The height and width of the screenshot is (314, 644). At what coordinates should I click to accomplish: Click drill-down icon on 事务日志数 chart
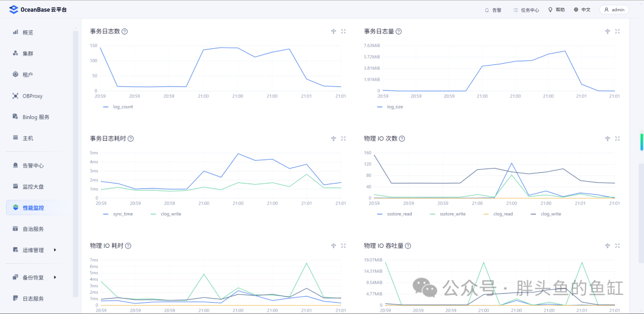[x=333, y=31]
